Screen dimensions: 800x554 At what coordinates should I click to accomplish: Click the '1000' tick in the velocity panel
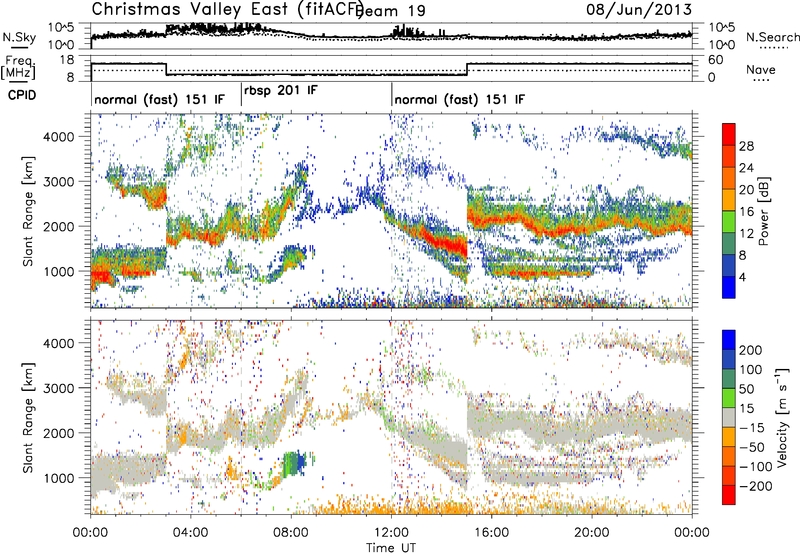(58, 478)
